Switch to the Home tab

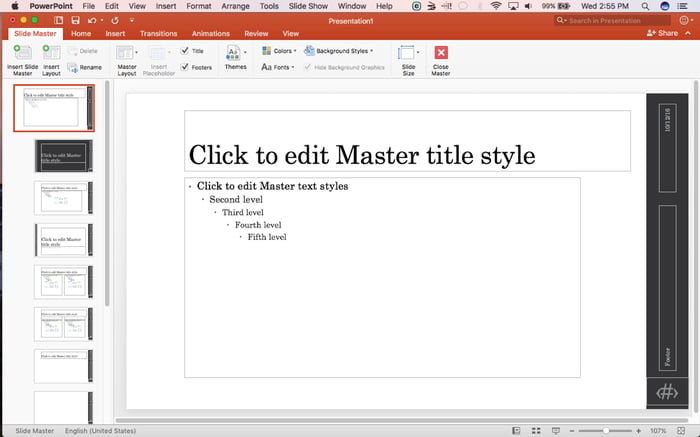click(x=81, y=33)
